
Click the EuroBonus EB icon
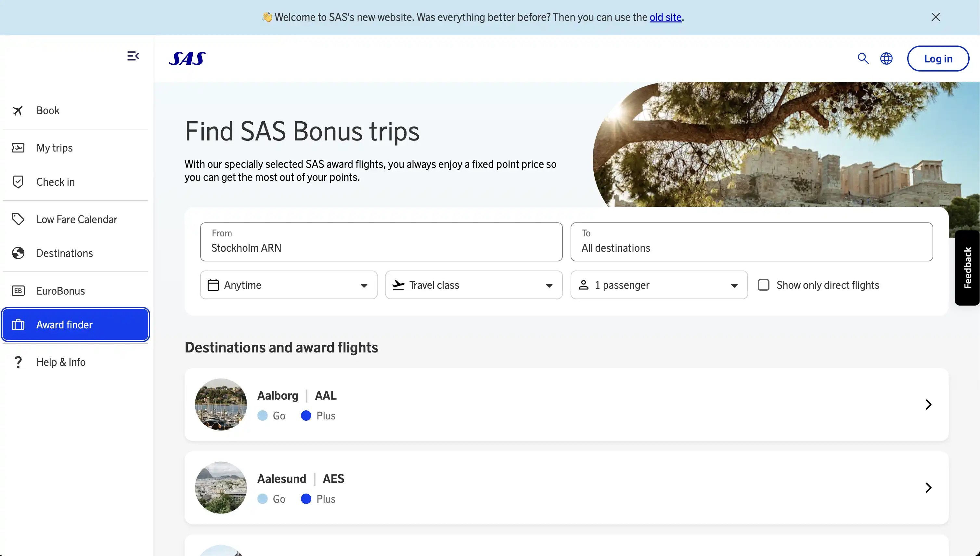pyautogui.click(x=18, y=291)
